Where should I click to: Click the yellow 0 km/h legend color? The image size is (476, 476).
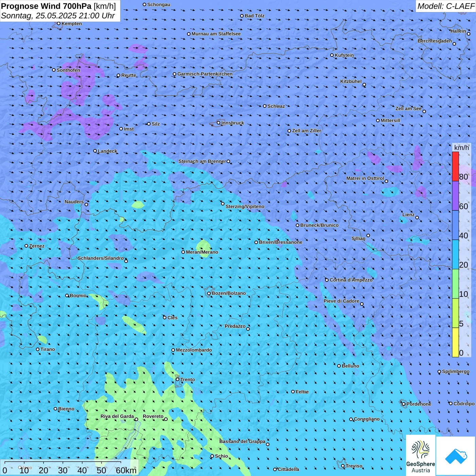[x=455, y=342]
